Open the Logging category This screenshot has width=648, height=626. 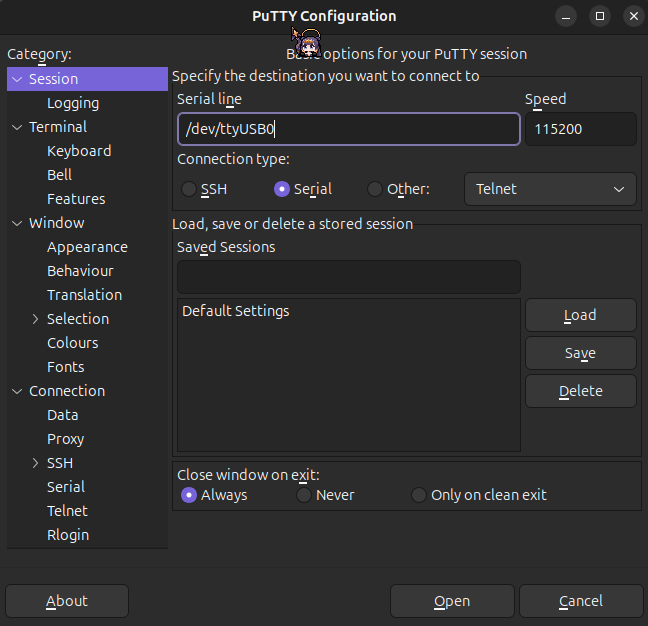(73, 103)
